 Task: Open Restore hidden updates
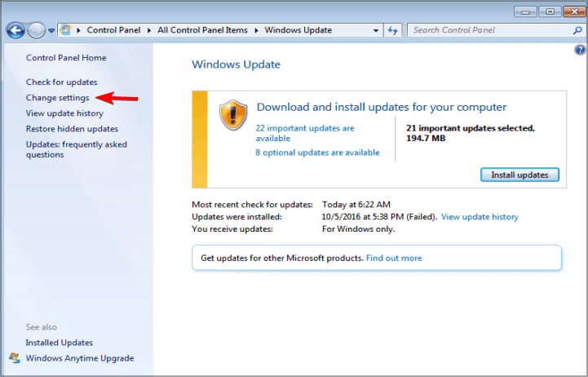pyautogui.click(x=72, y=129)
